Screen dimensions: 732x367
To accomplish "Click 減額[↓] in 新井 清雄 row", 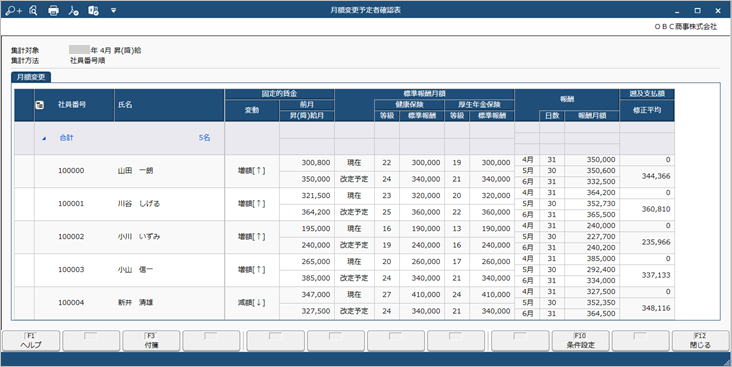I will click(252, 303).
